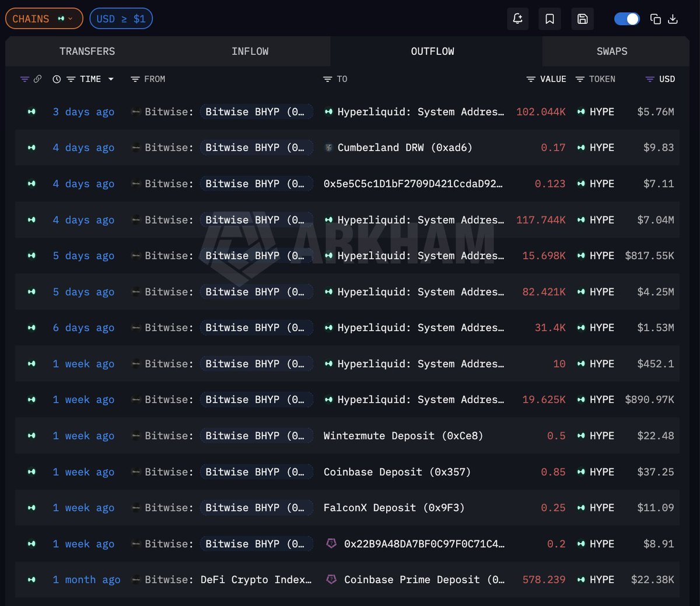Click the 102.044K value cell
Viewport: 700px width, 606px height.
click(x=541, y=112)
